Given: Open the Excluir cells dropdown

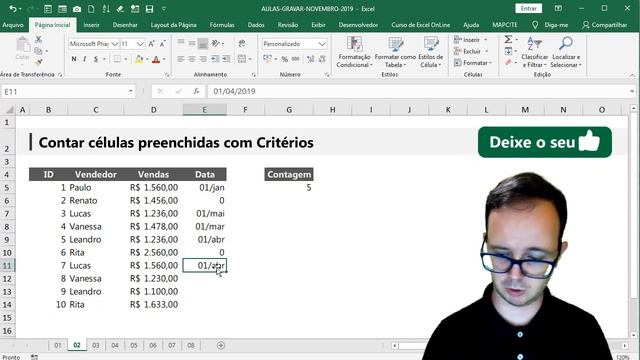Looking at the screenshot, I should (x=471, y=51).
